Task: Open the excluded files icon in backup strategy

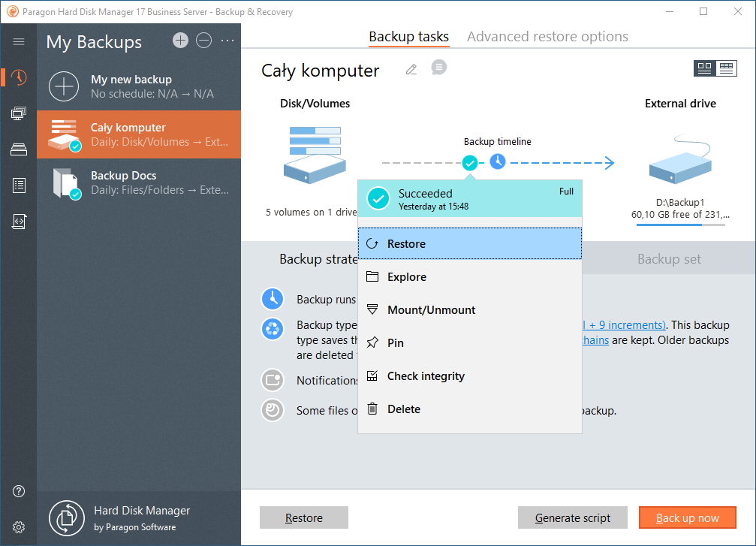Action: [273, 410]
